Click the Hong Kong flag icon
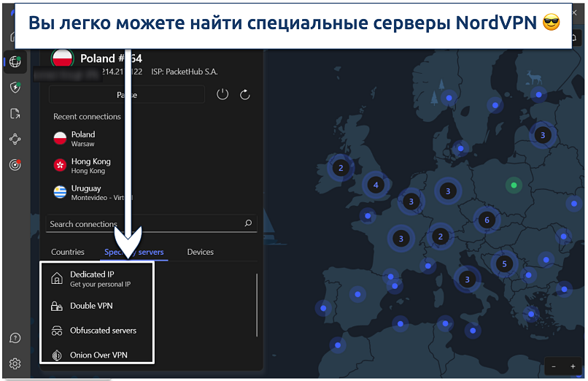The height and width of the screenshot is (381, 588). (60, 165)
